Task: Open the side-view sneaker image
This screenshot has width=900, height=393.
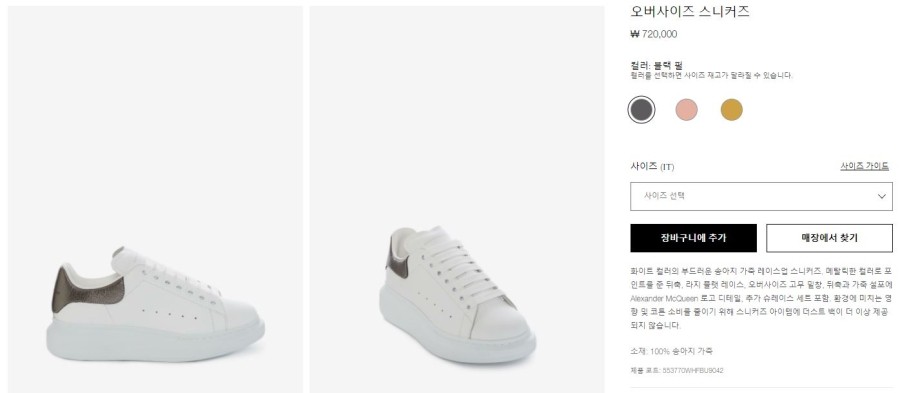Action: tap(155, 199)
